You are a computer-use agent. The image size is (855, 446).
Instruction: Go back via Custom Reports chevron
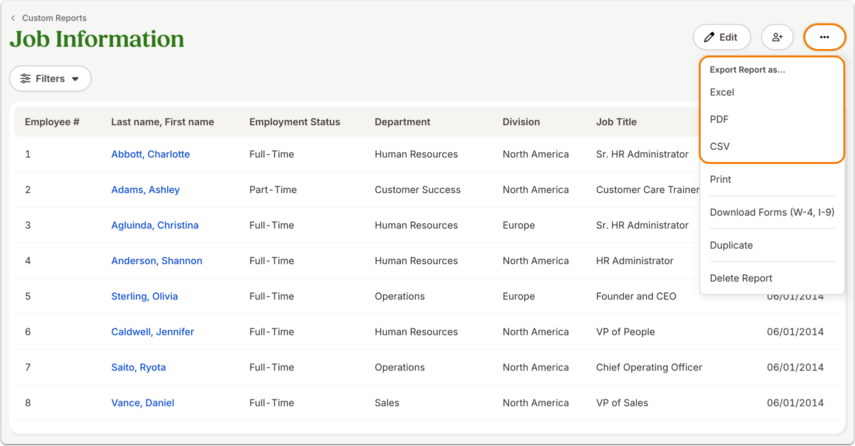point(13,18)
